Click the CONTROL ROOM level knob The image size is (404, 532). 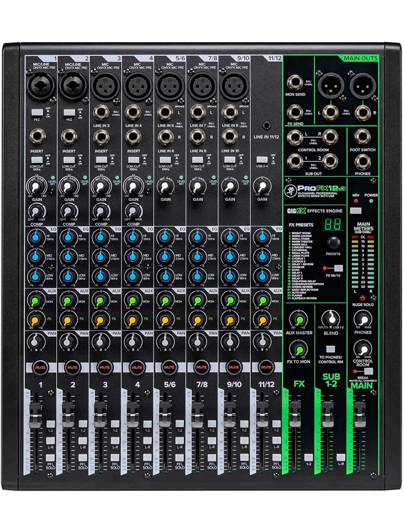(x=362, y=349)
